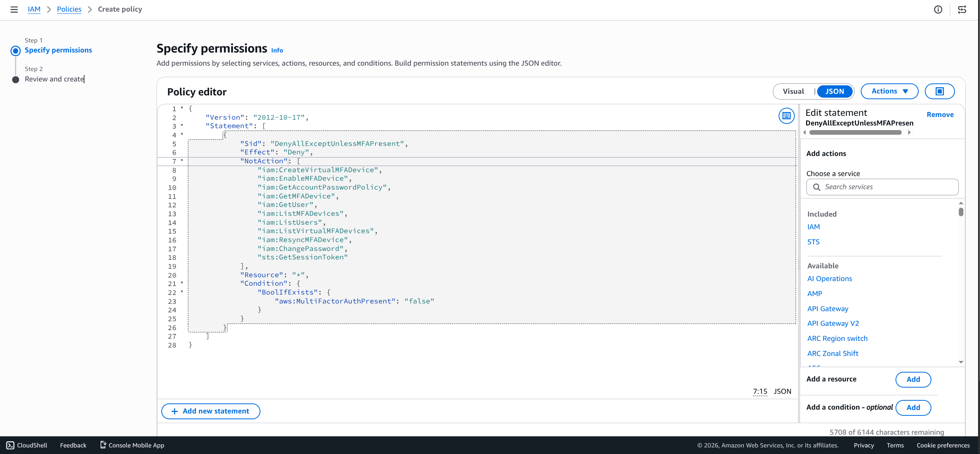Click the info circle icon in header

click(x=938, y=10)
